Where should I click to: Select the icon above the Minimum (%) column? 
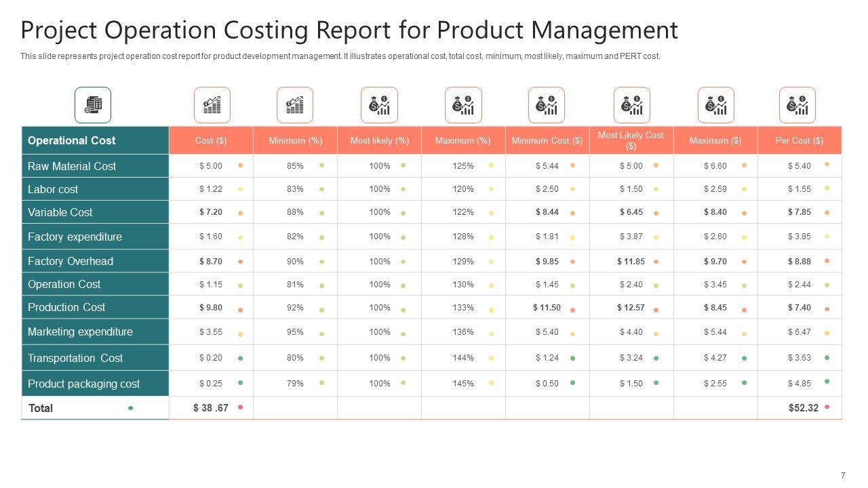[x=295, y=105]
